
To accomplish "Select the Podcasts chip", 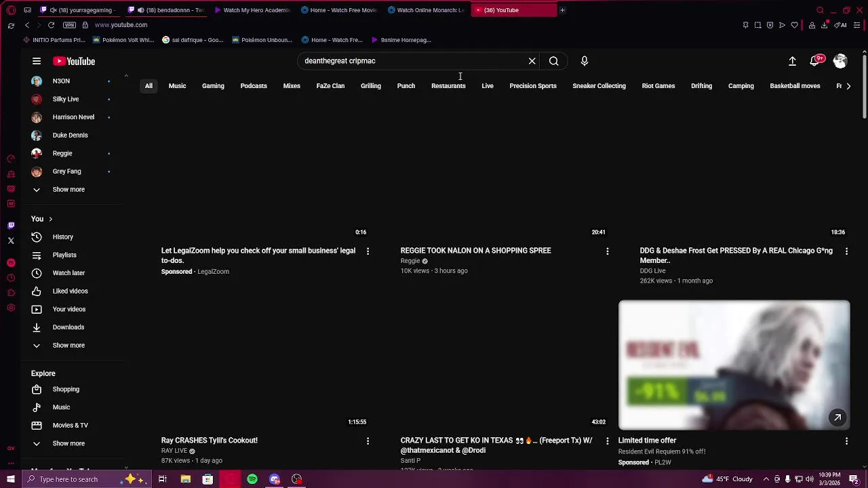I will [x=254, y=86].
